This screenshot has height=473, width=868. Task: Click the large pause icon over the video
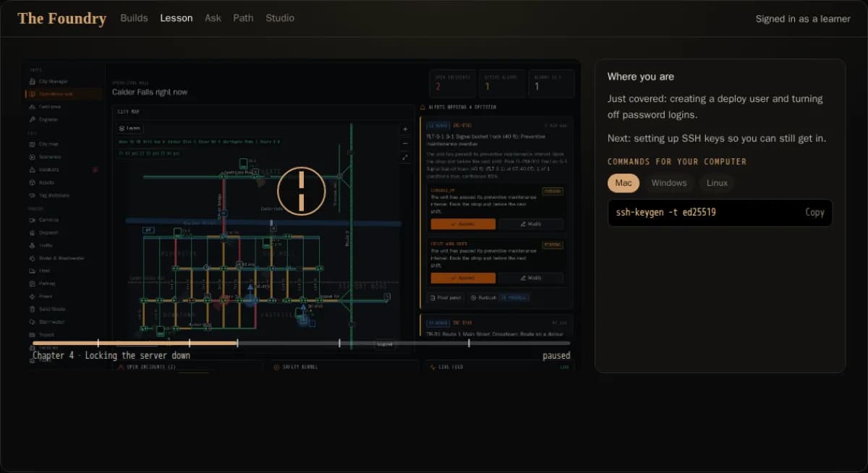(301, 191)
